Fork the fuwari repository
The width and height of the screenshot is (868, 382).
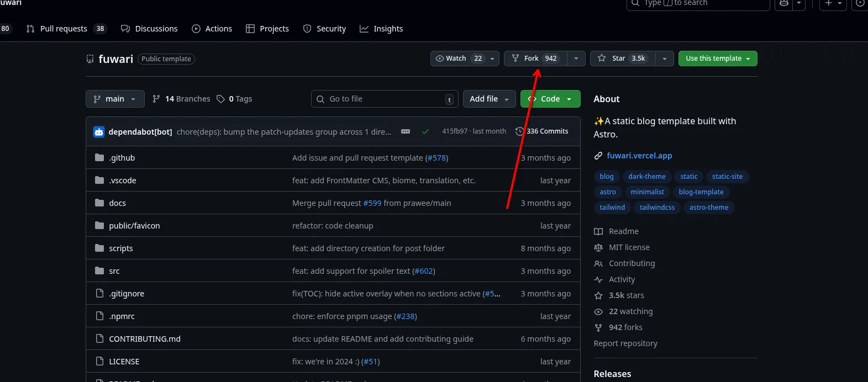[535, 59]
